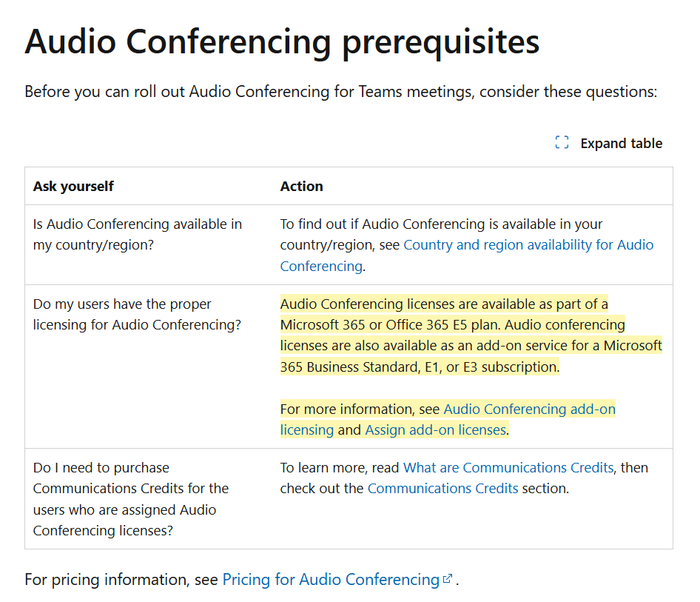Open What are Communications Credits
Image resolution: width=700 pixels, height=602 pixels.
coord(508,467)
